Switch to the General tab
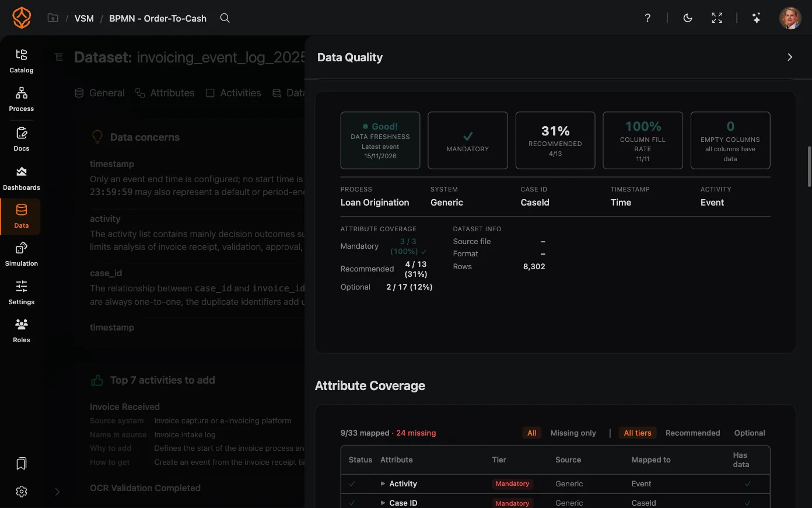 pyautogui.click(x=100, y=93)
